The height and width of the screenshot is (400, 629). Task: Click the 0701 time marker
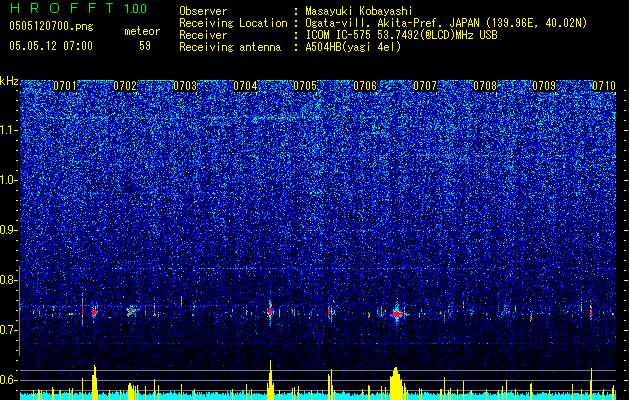point(65,86)
